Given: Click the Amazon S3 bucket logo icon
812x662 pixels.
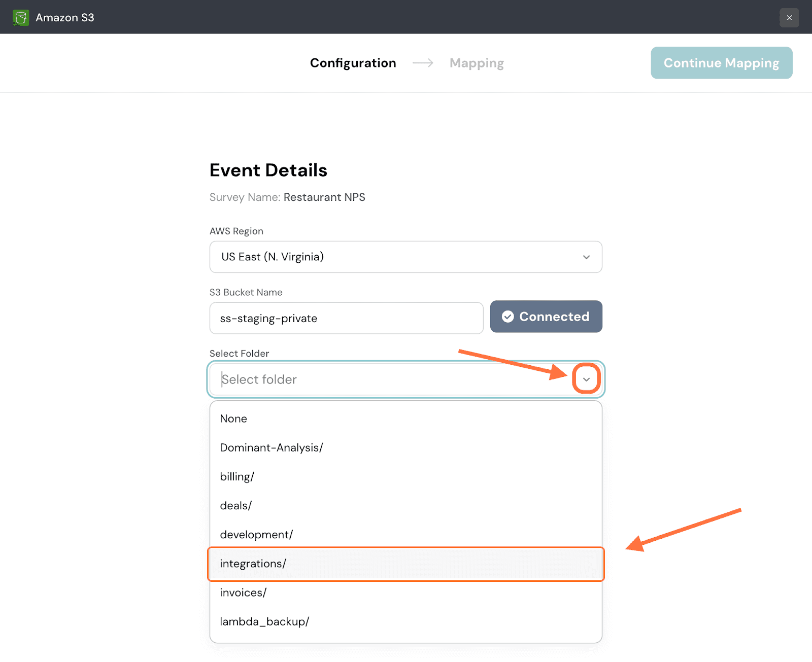Looking at the screenshot, I should (x=21, y=18).
